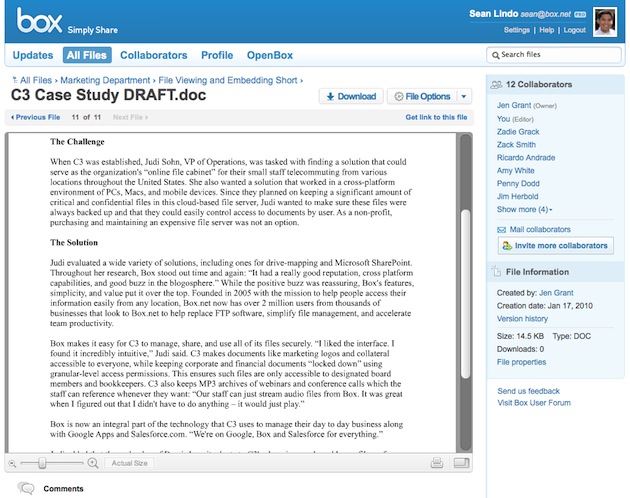Click The Solution heading in document
This screenshot has height=498, width=630.
click(74, 242)
